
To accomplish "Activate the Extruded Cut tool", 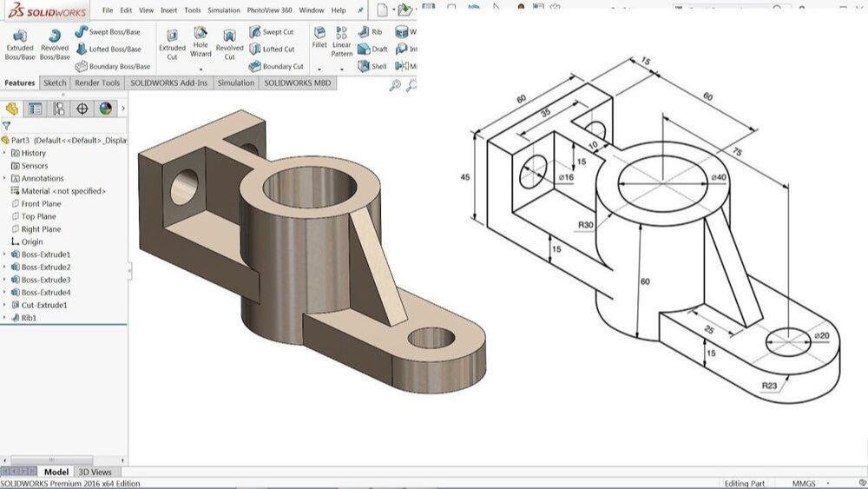I will [172, 43].
